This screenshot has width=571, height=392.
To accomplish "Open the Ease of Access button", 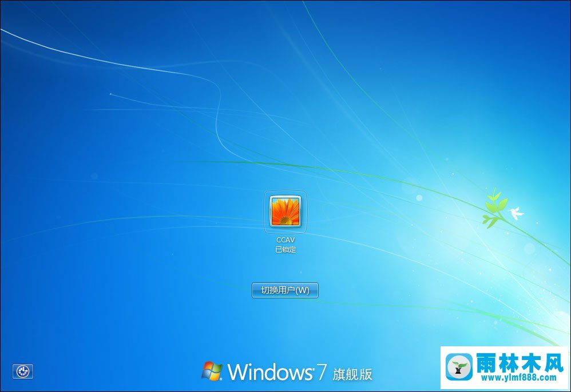I will click(x=23, y=371).
